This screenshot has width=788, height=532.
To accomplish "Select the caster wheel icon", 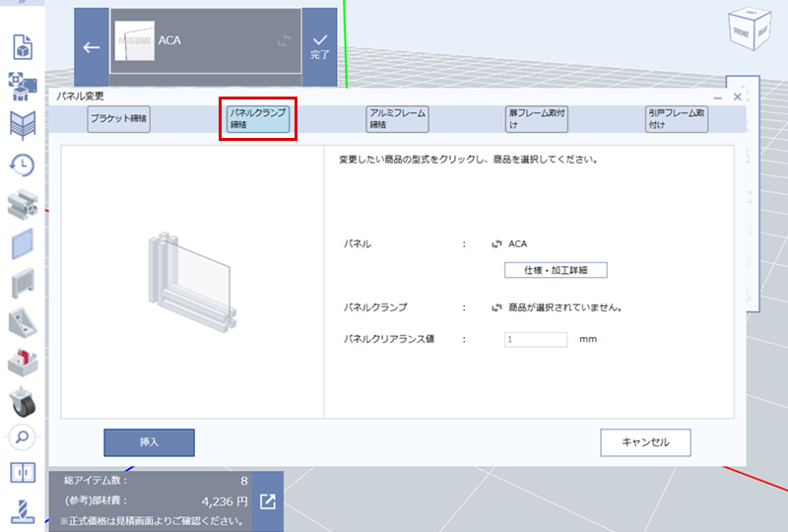I will tap(22, 401).
